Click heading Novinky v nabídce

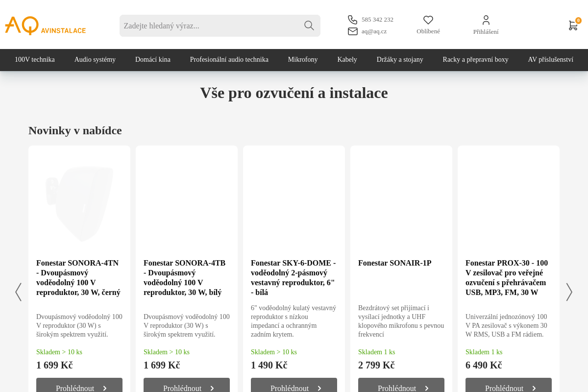(x=75, y=131)
